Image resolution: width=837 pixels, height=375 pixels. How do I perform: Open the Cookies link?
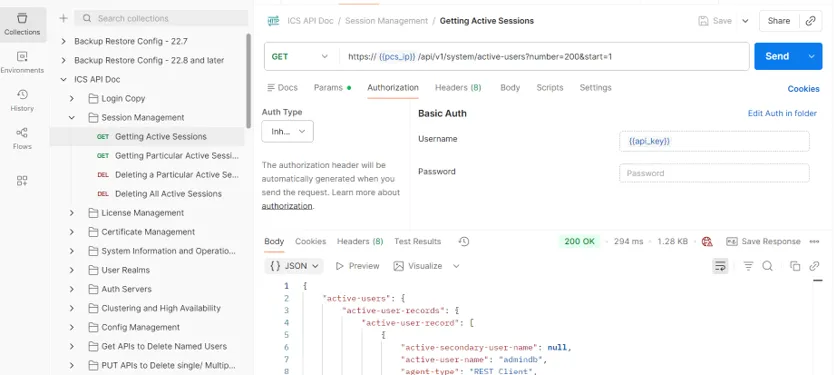(803, 89)
